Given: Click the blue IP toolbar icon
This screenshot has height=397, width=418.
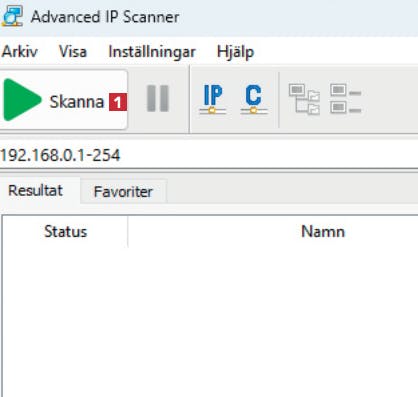Looking at the screenshot, I should [x=213, y=99].
